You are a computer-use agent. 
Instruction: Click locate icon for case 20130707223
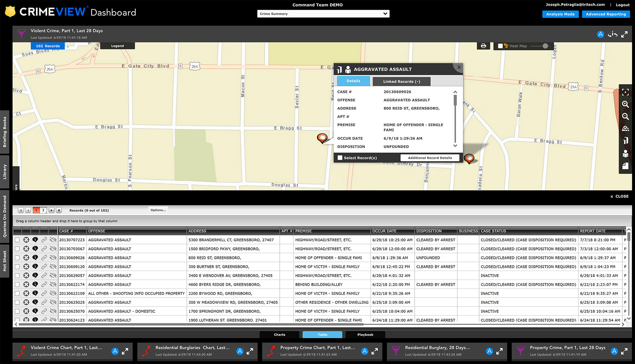tap(26, 240)
